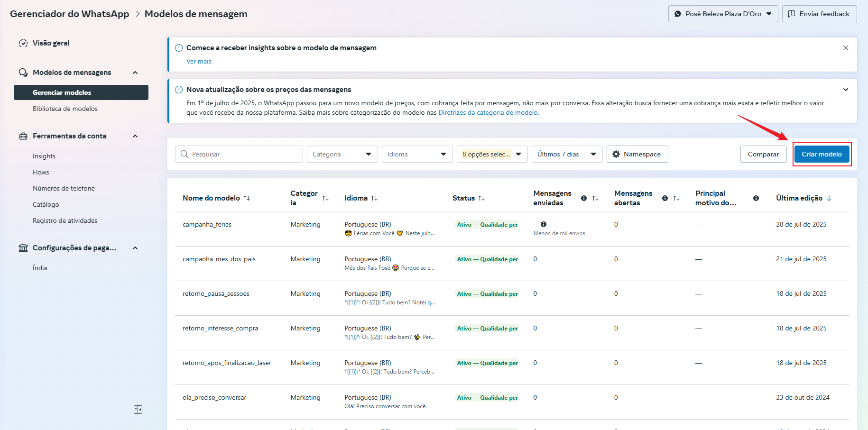This screenshot has width=868, height=430.
Task: Open the Últimos 7 dias date dropdown
Action: click(567, 154)
